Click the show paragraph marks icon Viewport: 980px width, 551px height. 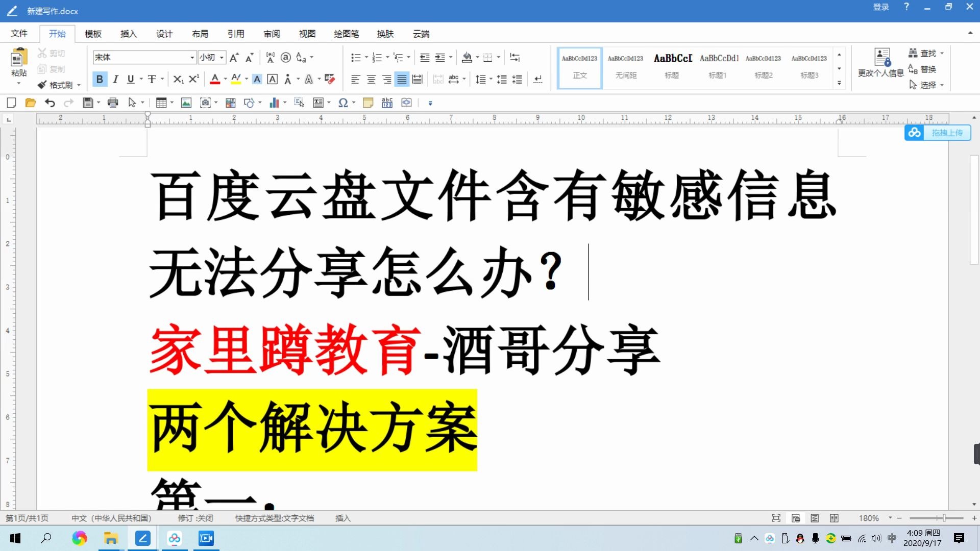tap(538, 79)
